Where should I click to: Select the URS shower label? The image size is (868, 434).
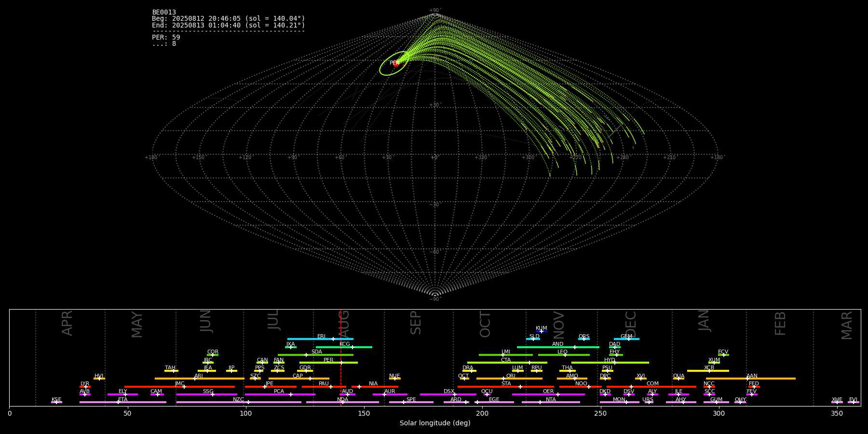coord(648,399)
